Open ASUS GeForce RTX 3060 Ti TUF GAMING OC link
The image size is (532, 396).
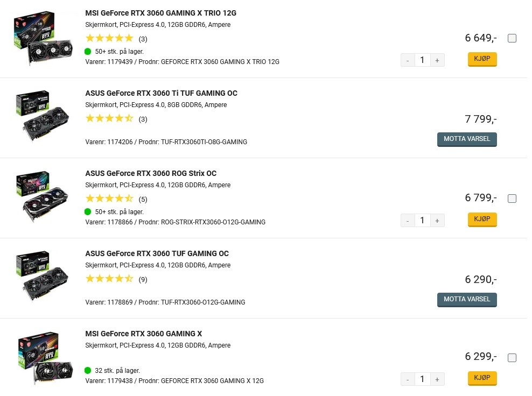click(161, 93)
